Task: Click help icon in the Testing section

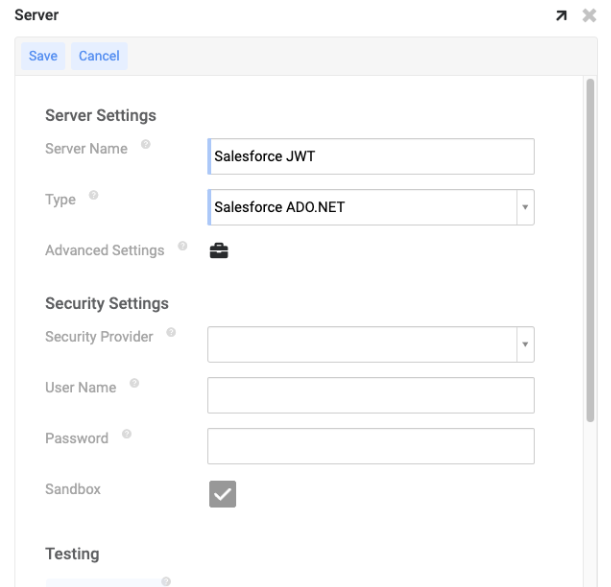Action: pos(165,581)
